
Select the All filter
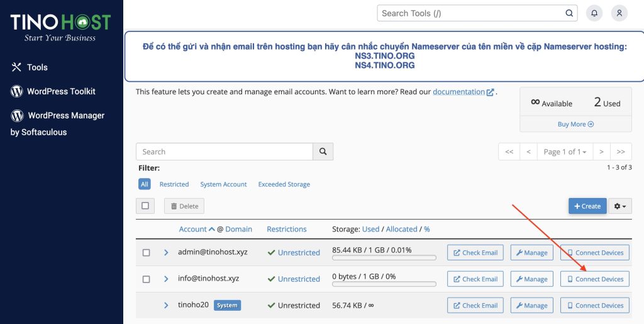(144, 184)
